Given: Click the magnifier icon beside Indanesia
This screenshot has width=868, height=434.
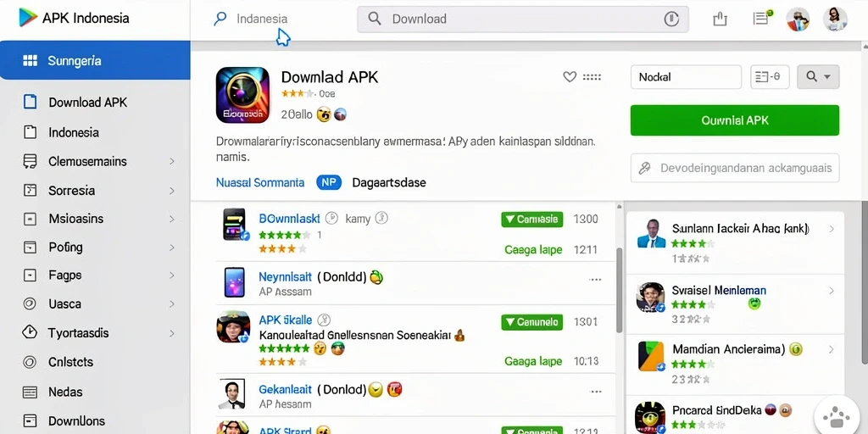Looking at the screenshot, I should coord(220,19).
